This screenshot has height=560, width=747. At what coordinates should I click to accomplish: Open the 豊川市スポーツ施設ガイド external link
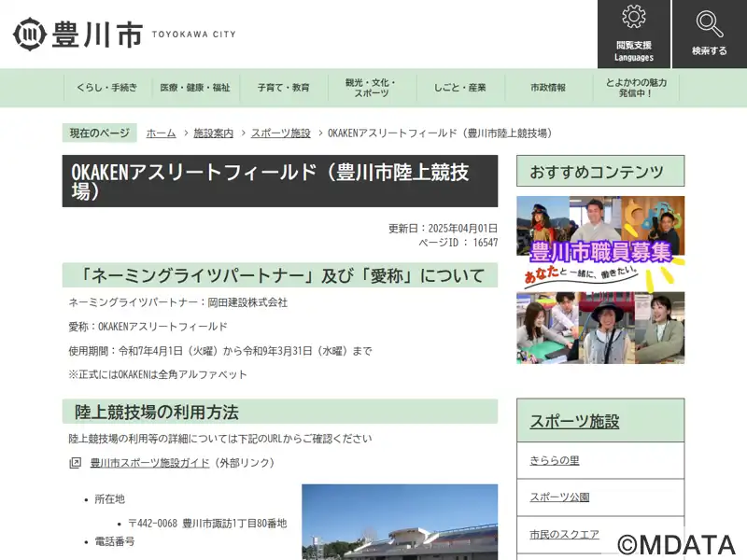click(x=149, y=462)
